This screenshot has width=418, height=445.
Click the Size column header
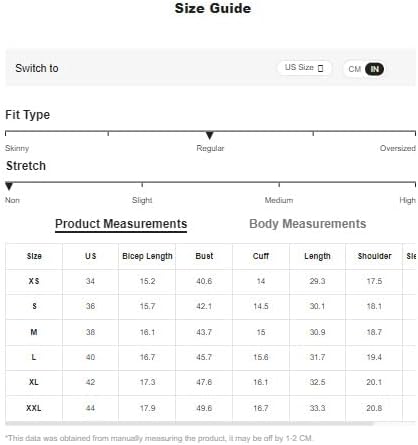pos(34,256)
